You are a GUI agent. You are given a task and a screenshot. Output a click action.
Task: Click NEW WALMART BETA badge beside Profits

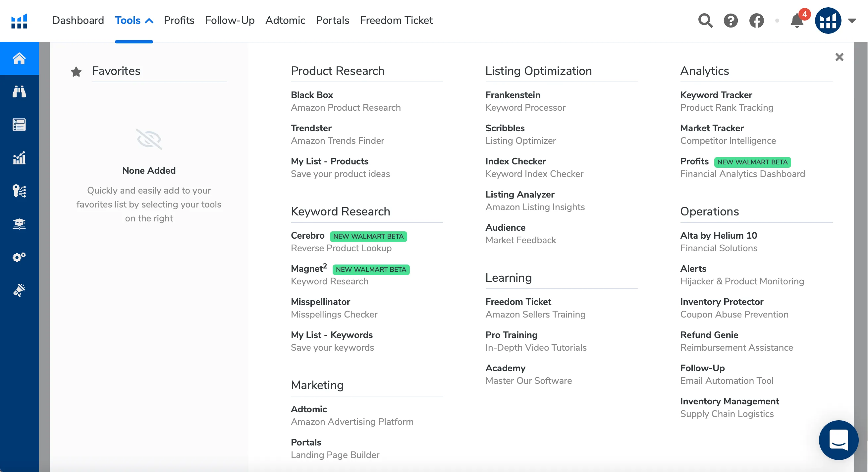752,162
